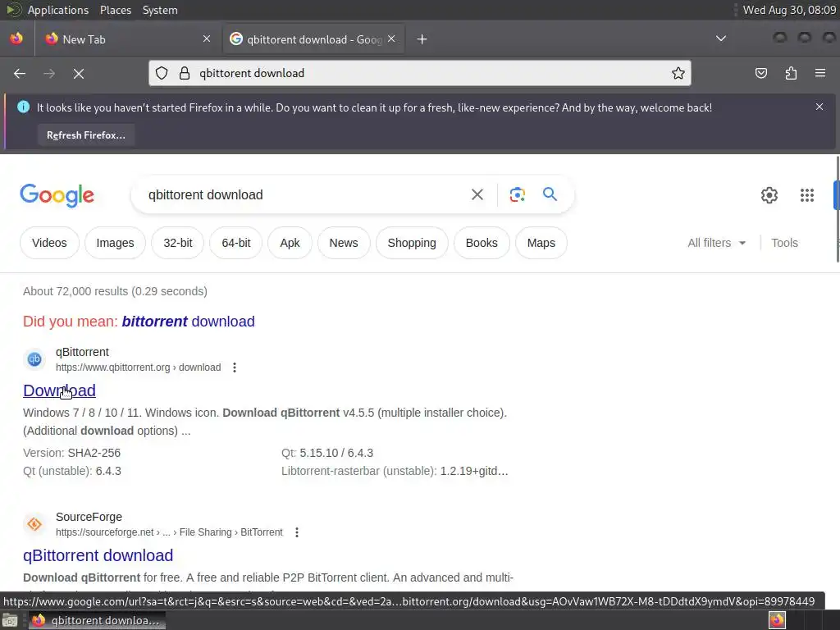Screen dimensions: 840x630
Task: Apply the Apk search chip
Action: point(290,243)
